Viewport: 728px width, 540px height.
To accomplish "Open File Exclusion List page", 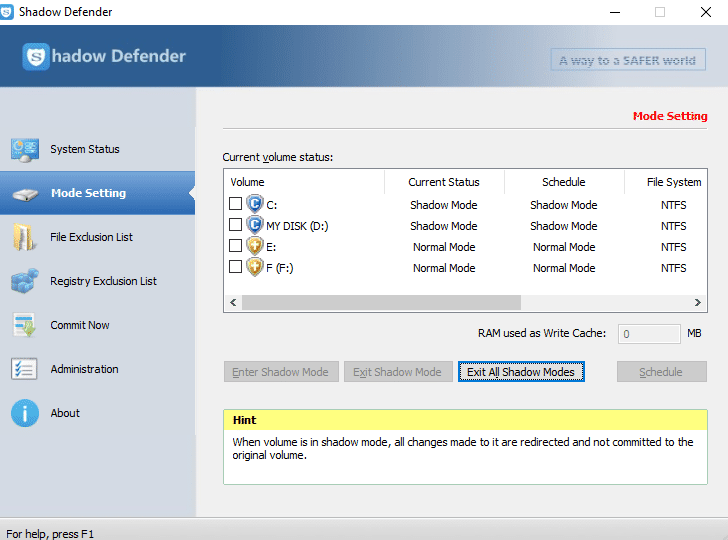I will tap(98, 237).
